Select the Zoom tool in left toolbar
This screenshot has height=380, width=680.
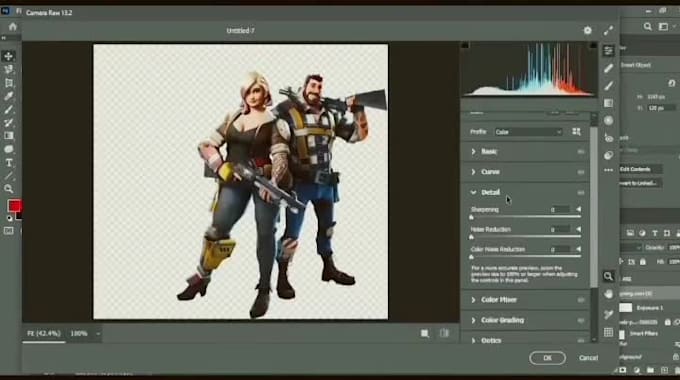8,189
